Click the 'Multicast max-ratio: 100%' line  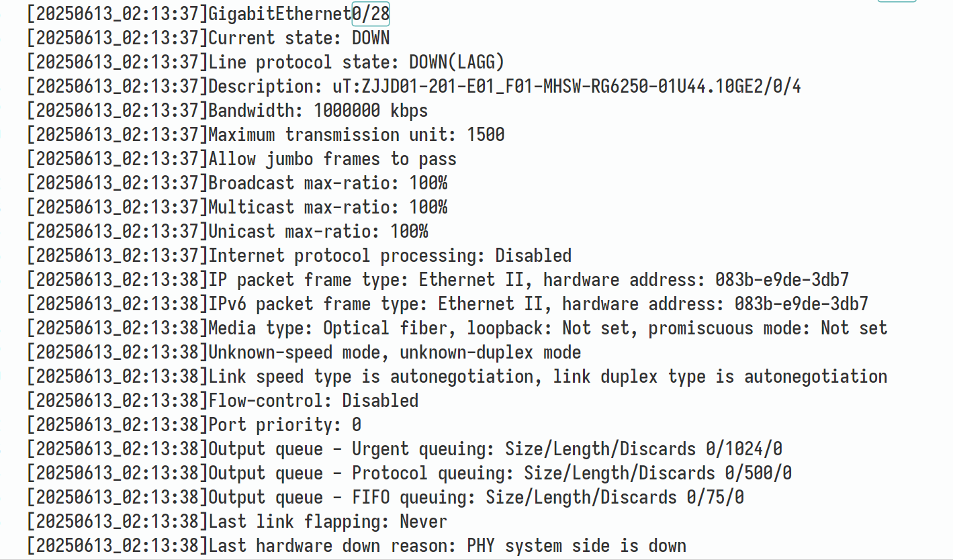tap(328, 207)
